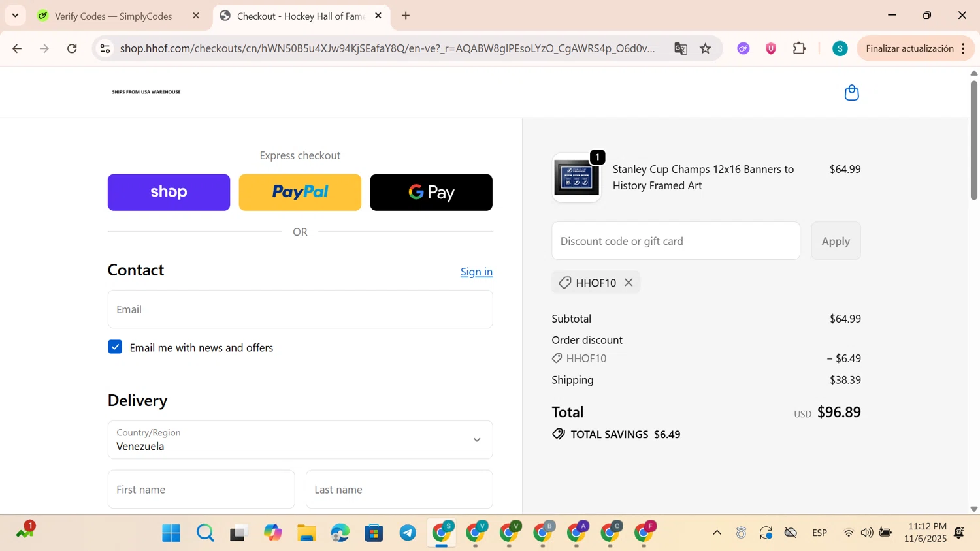Show hidden system tray icons
Image resolution: width=980 pixels, height=551 pixels.
[x=717, y=533]
